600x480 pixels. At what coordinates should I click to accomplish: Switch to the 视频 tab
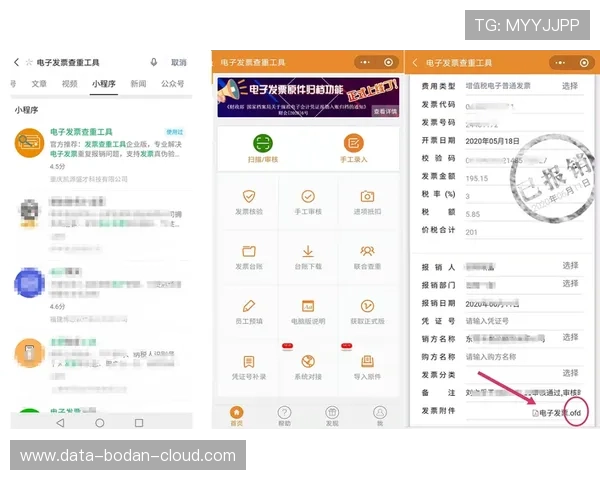70,83
